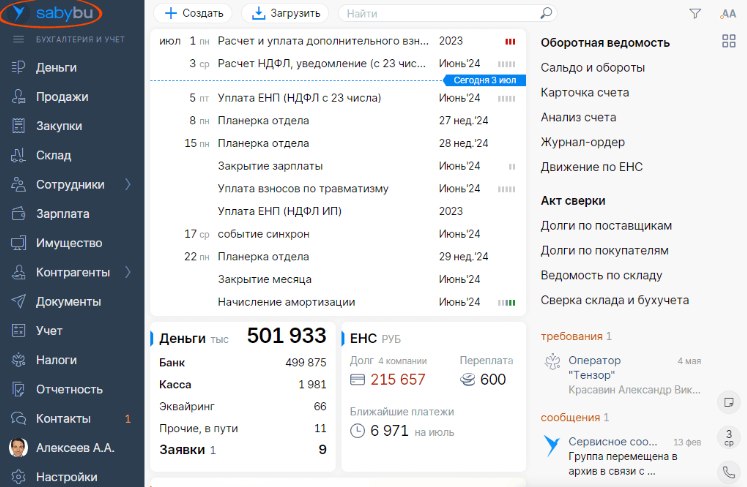Open the floating calendar icon showing 3 ср
The image size is (747, 487).
point(728,437)
